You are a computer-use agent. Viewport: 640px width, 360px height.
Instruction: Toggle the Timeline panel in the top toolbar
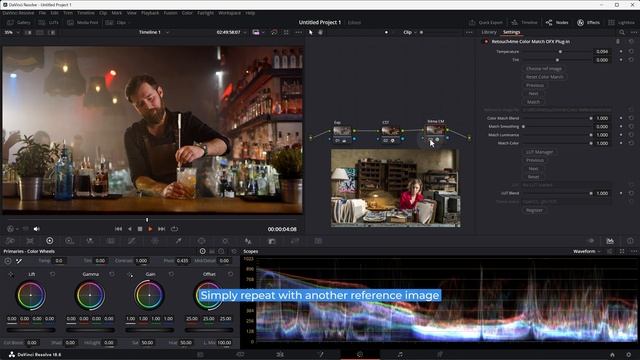point(524,22)
